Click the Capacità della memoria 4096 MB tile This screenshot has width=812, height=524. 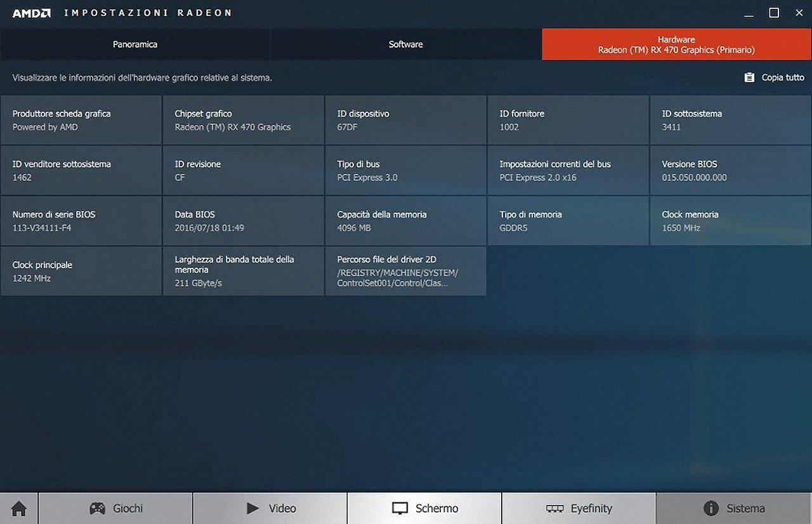pos(406,221)
